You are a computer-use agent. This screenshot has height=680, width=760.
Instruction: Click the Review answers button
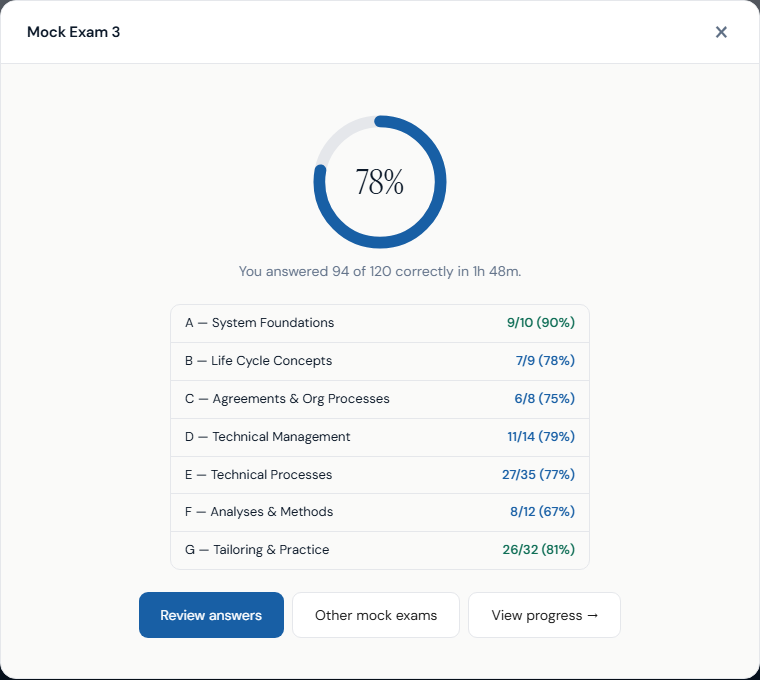click(211, 615)
